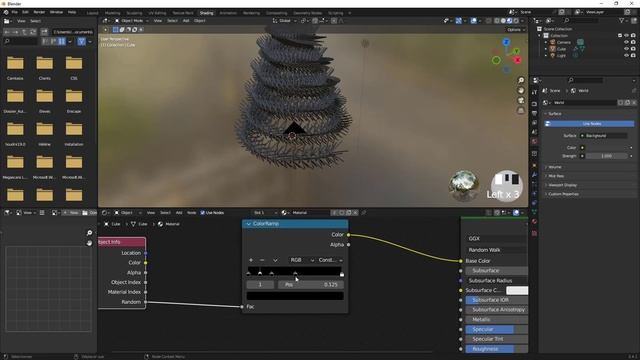The width and height of the screenshot is (640, 360).
Task: Toggle Camera visibility eye in outliner
Action: (x=627, y=42)
